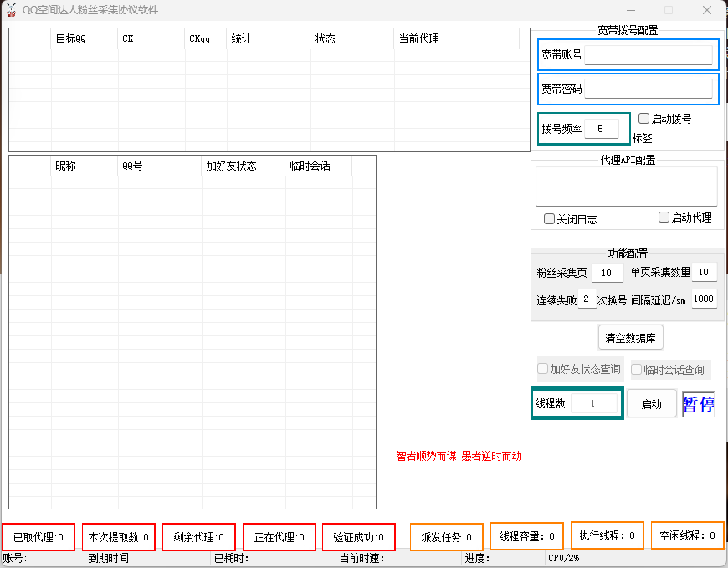Select the 粉丝采集页 number field
This screenshot has width=728, height=568.
point(607,273)
